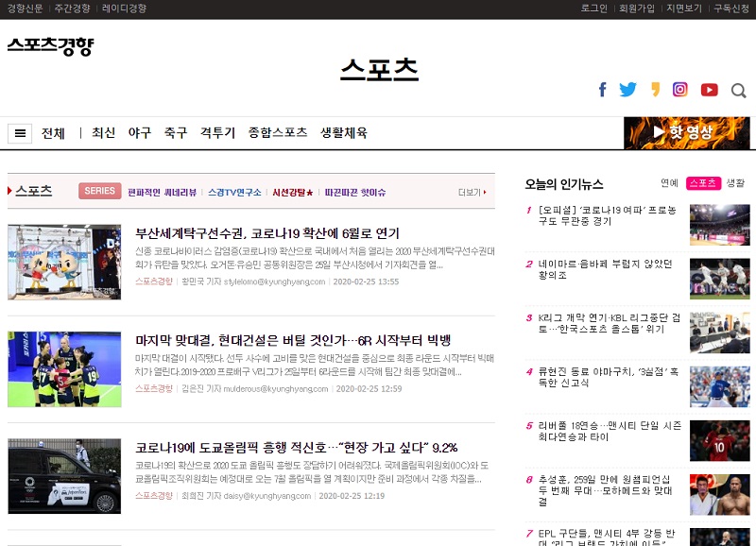This screenshot has height=546, width=756.
Task: Select the 전체 category
Action: tap(53, 133)
